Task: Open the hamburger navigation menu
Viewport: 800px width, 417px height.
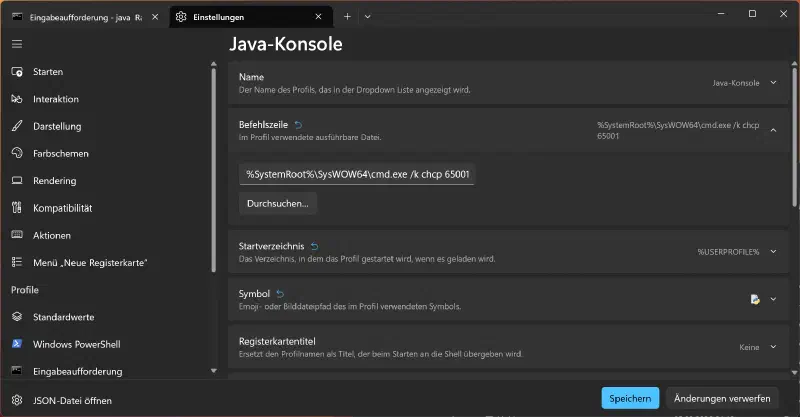Action: (17, 44)
